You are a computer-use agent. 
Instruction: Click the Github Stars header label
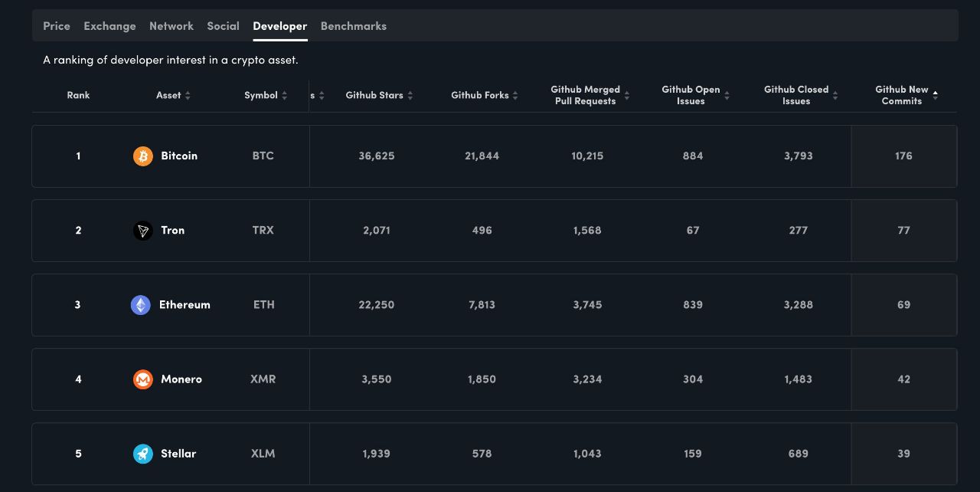[x=374, y=95]
